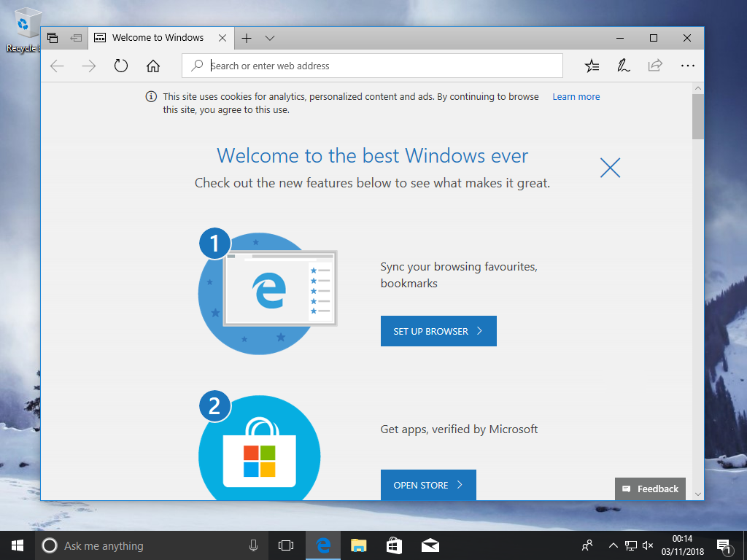This screenshot has height=560, width=747.
Task: Share this page
Action: click(655, 65)
